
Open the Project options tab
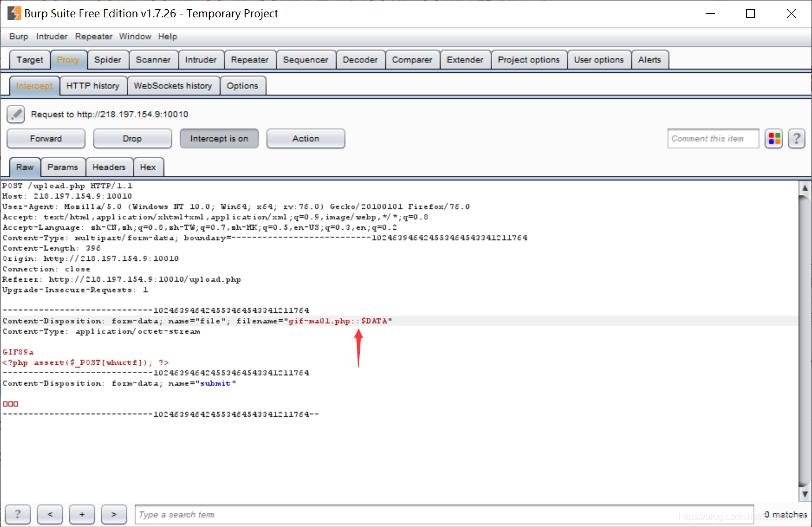(529, 60)
